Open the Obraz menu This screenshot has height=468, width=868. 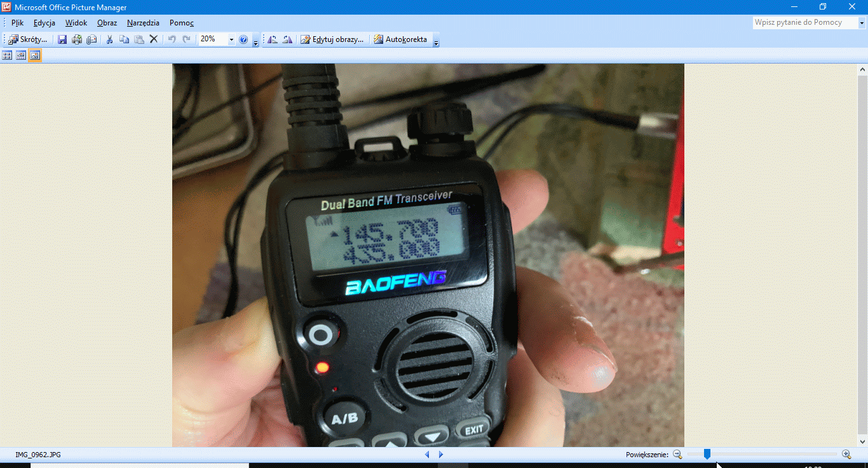(x=107, y=23)
